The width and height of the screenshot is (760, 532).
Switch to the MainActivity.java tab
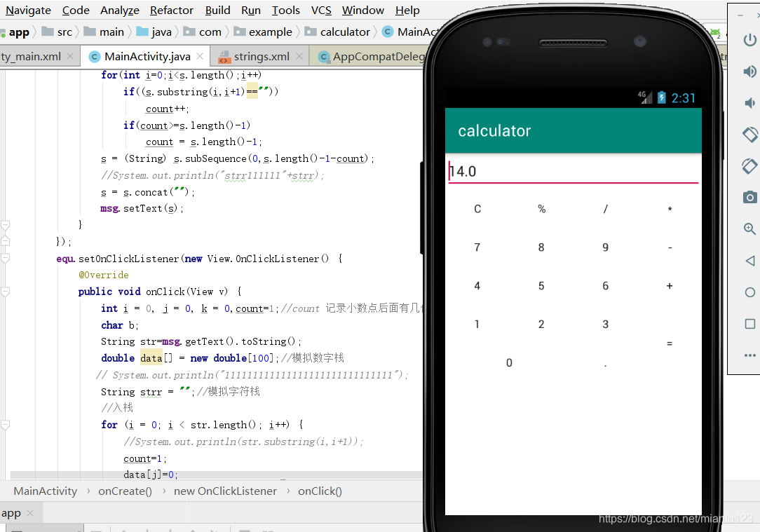click(x=147, y=57)
